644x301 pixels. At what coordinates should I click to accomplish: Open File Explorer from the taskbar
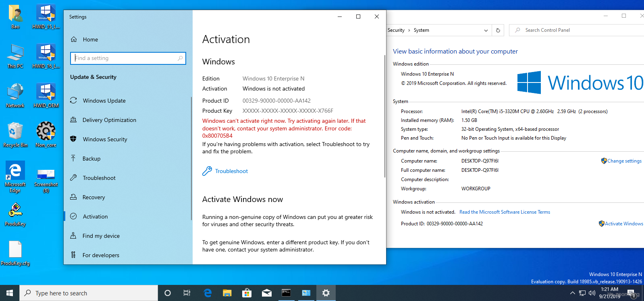pos(227,293)
